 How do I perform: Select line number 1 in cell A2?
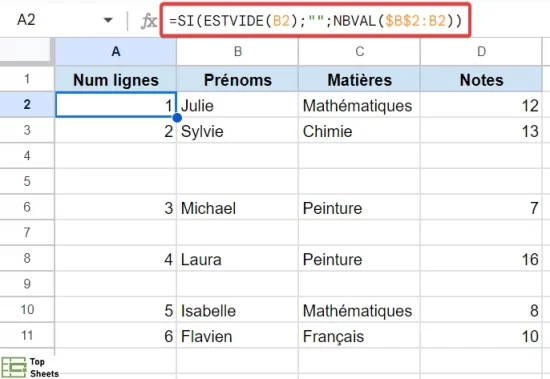116,105
